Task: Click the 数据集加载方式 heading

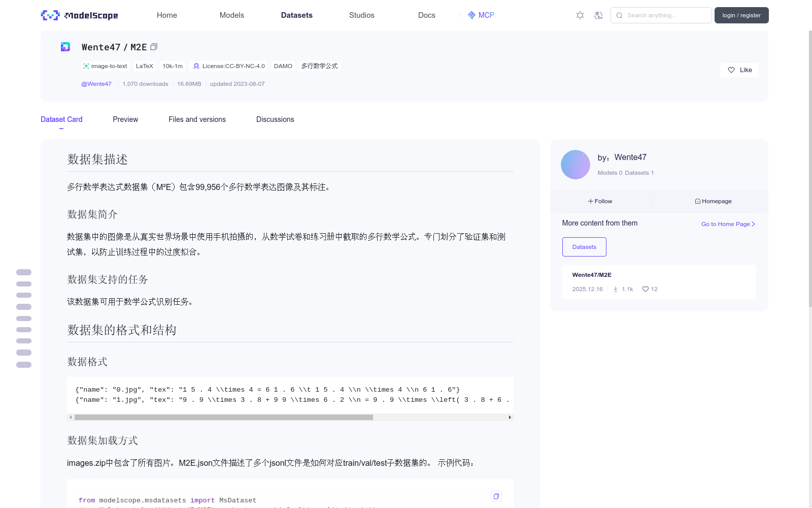Action: coord(103,440)
